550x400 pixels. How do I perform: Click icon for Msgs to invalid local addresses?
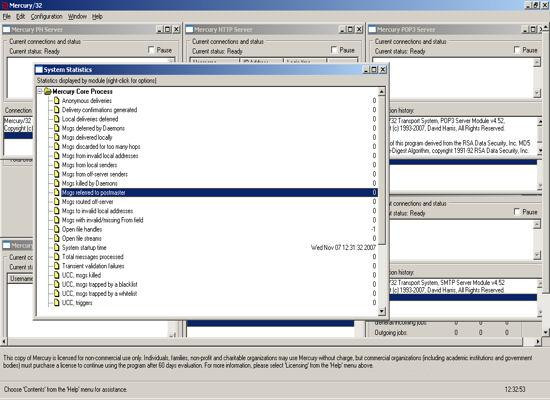point(56,211)
